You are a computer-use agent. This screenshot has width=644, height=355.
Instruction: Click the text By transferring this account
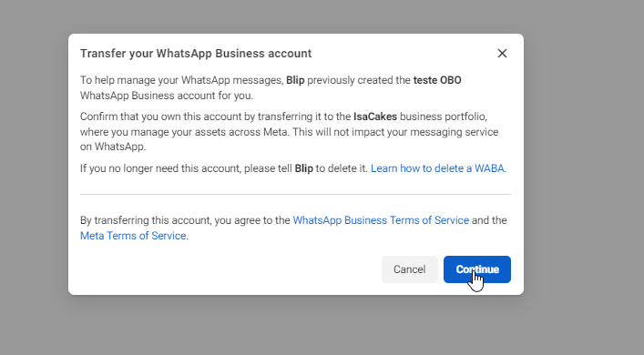point(146,220)
